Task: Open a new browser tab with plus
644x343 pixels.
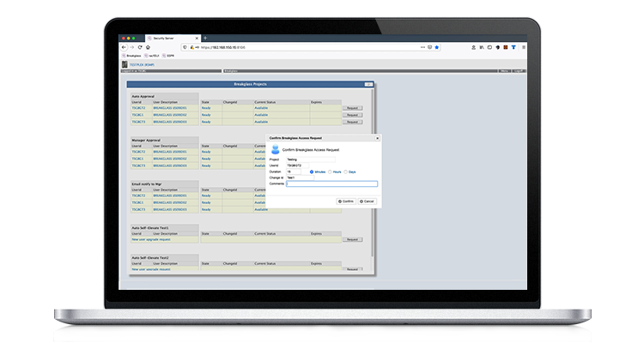Action: 204,39
